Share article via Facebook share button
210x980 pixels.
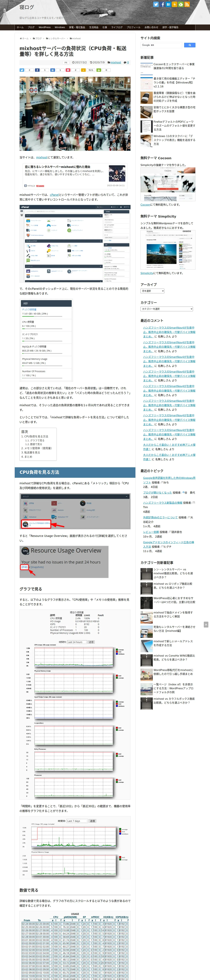37,70
